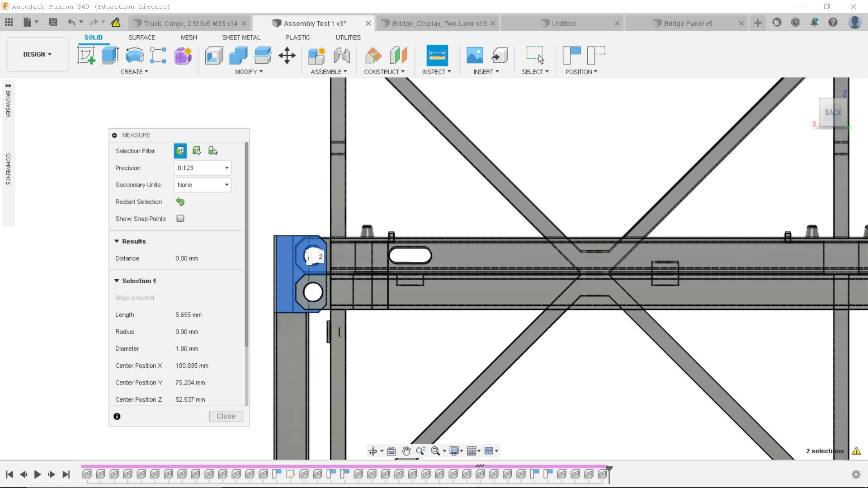
Task: Click the Inspect dropdown in toolbar
Action: 436,71
